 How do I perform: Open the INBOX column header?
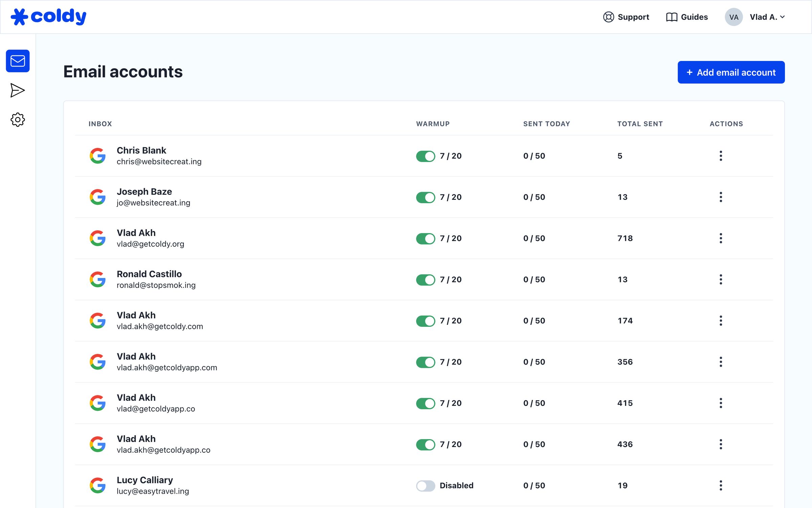pyautogui.click(x=100, y=124)
